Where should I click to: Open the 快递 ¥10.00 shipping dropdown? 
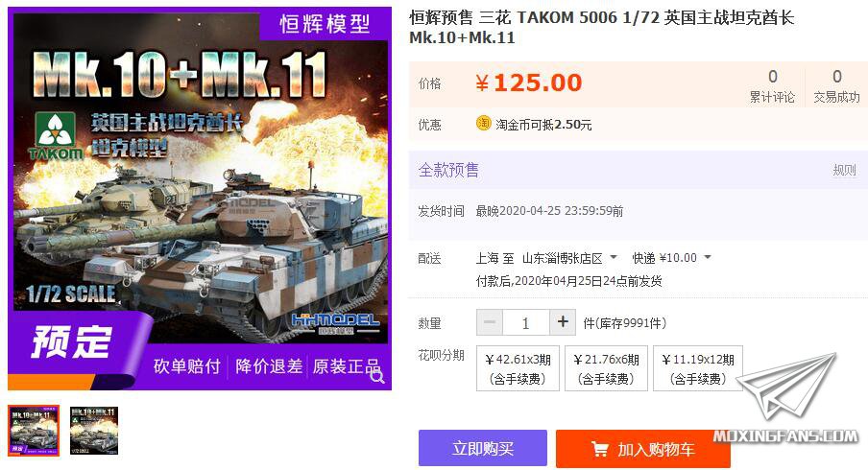[x=671, y=258]
